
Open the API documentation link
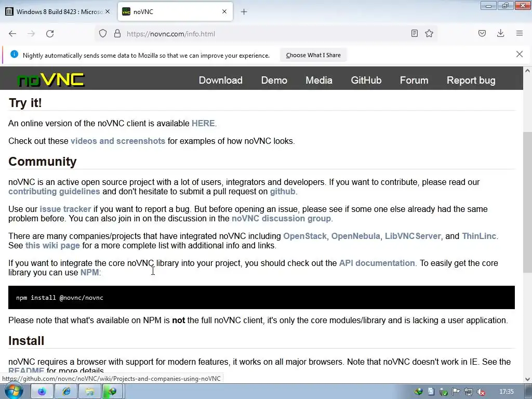(377, 263)
